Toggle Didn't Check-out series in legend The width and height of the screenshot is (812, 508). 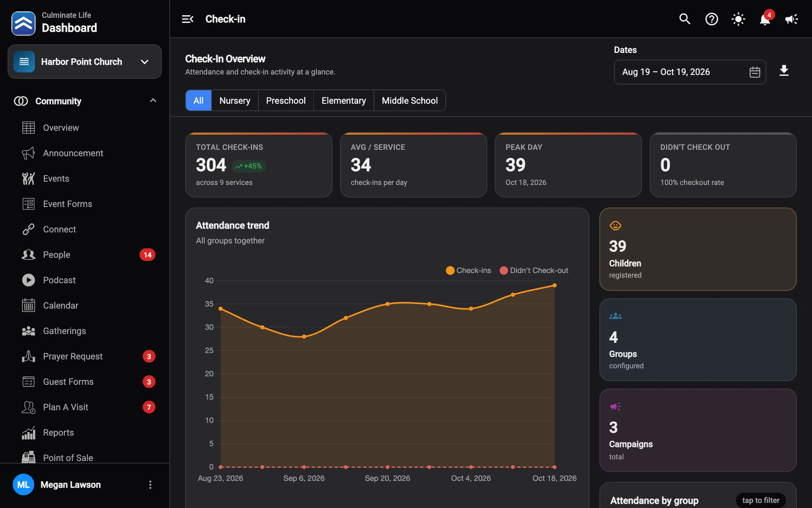click(534, 271)
